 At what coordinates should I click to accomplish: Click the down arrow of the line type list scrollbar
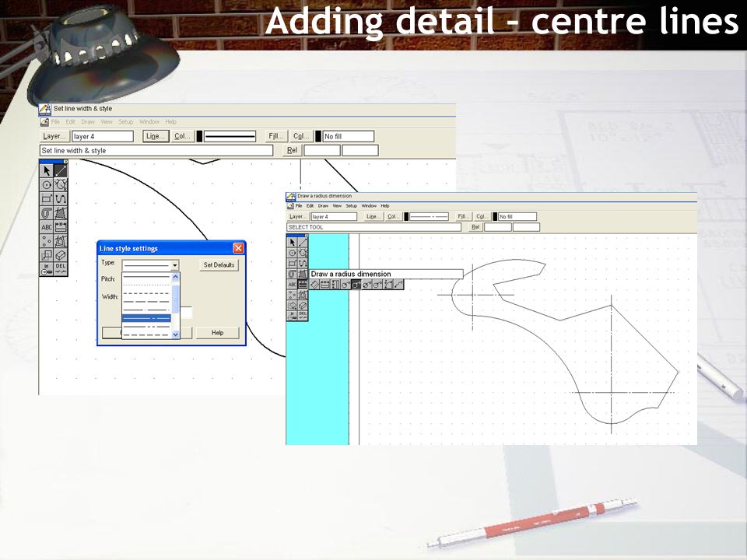click(x=175, y=334)
